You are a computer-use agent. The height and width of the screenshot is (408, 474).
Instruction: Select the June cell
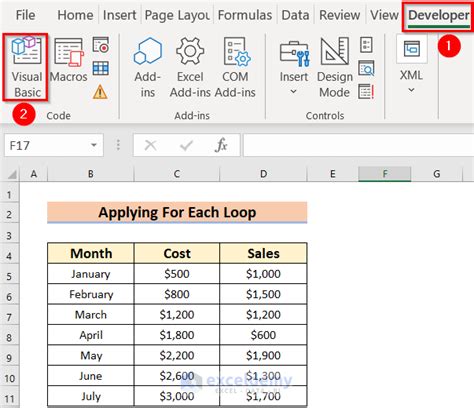(91, 376)
